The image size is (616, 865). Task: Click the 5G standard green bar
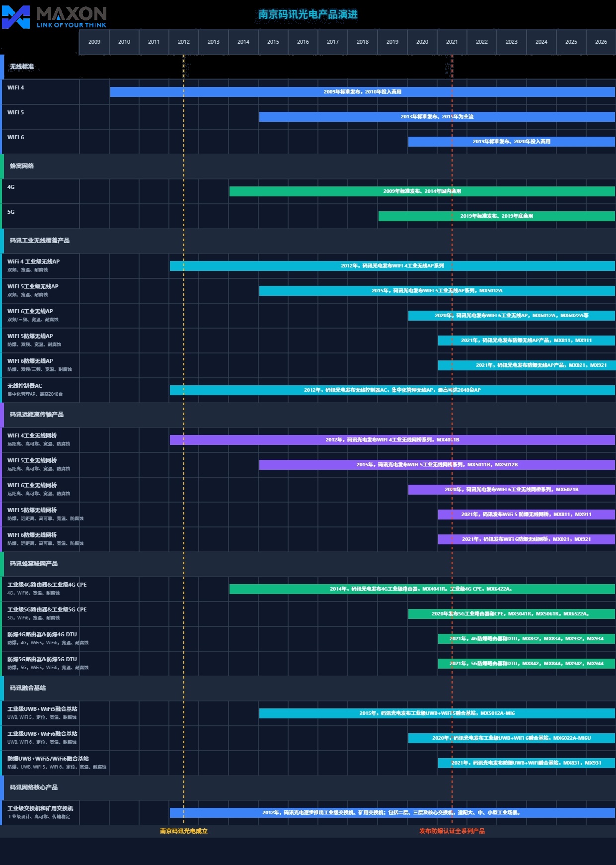(496, 216)
